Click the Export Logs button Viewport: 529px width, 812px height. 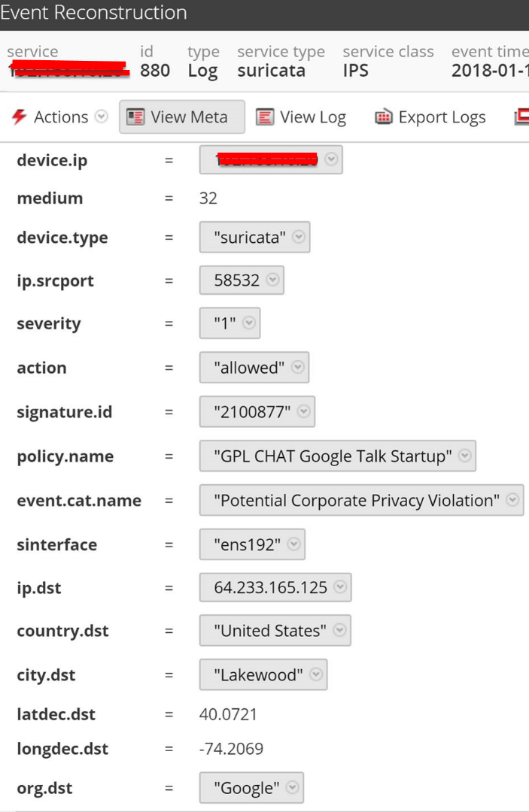point(431,117)
